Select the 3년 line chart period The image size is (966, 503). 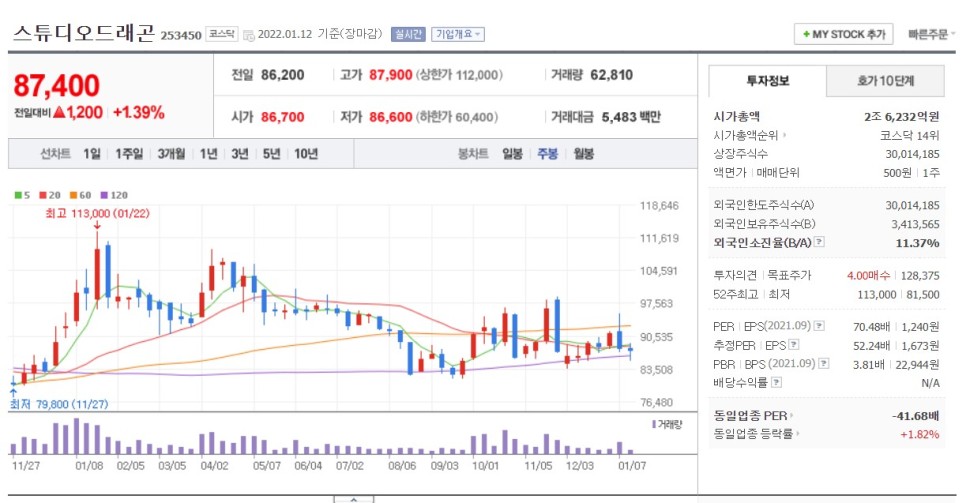[240, 153]
